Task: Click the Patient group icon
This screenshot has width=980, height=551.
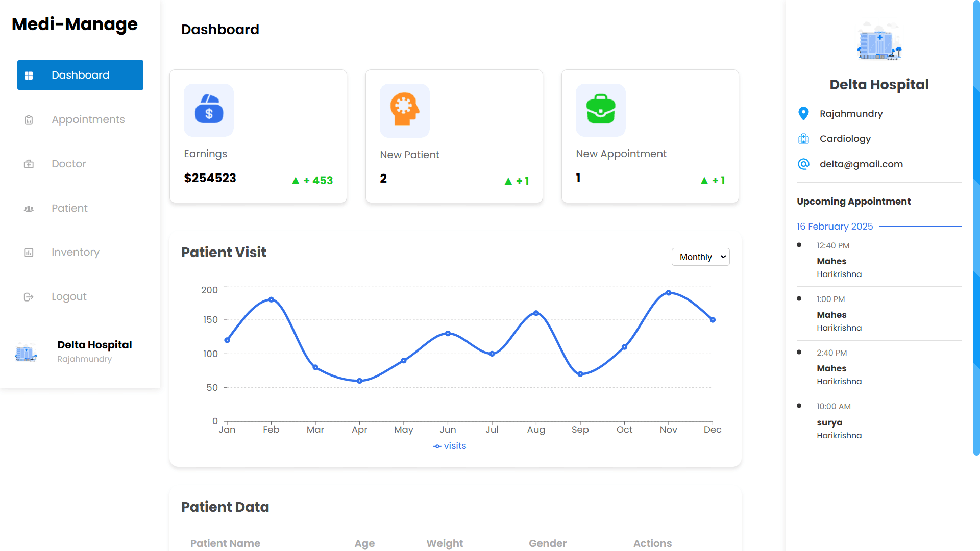Action: tap(29, 209)
